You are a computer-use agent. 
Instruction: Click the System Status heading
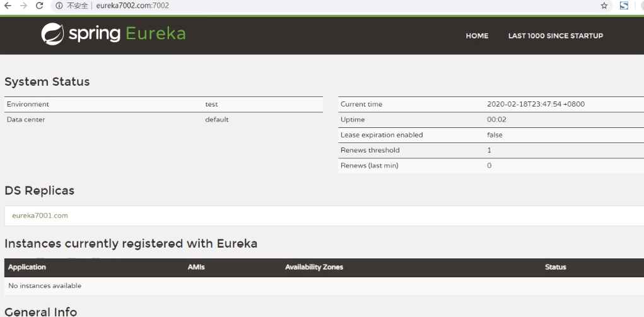[47, 82]
